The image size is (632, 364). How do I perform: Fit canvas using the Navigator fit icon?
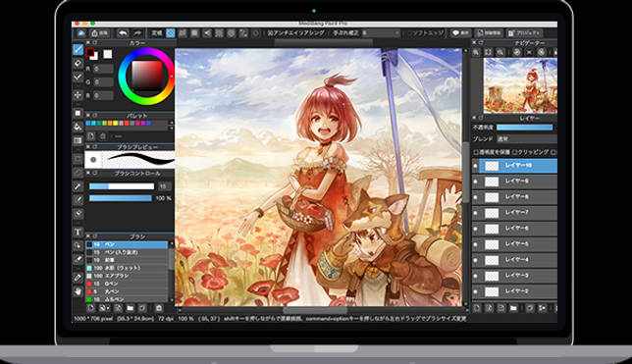click(488, 52)
